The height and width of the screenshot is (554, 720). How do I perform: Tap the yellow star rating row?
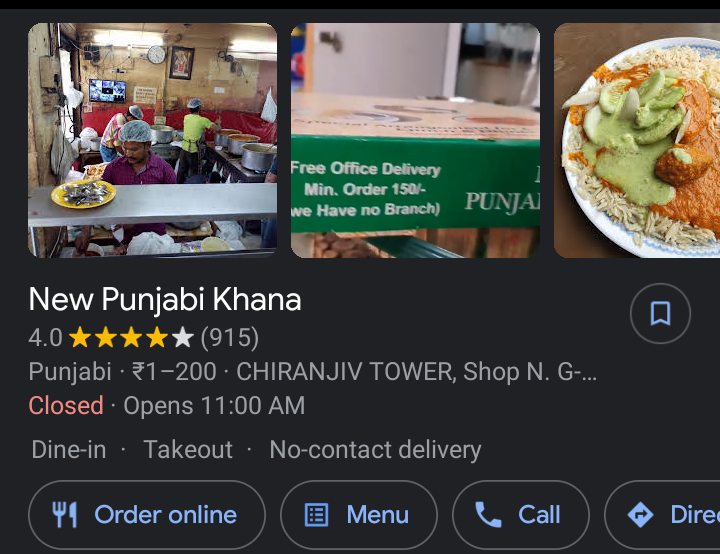[x=131, y=338]
